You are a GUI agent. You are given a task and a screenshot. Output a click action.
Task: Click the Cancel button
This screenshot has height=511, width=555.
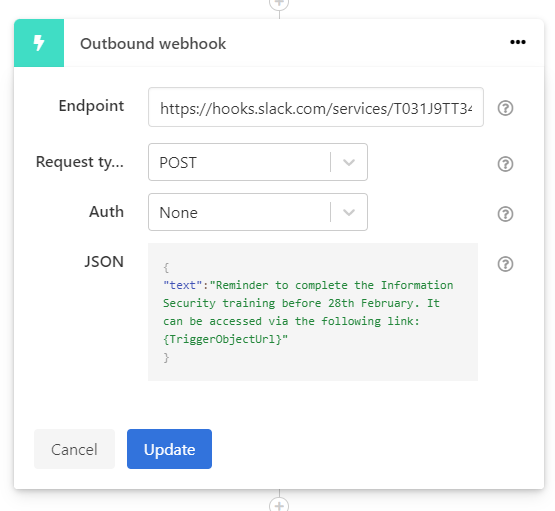(74, 449)
